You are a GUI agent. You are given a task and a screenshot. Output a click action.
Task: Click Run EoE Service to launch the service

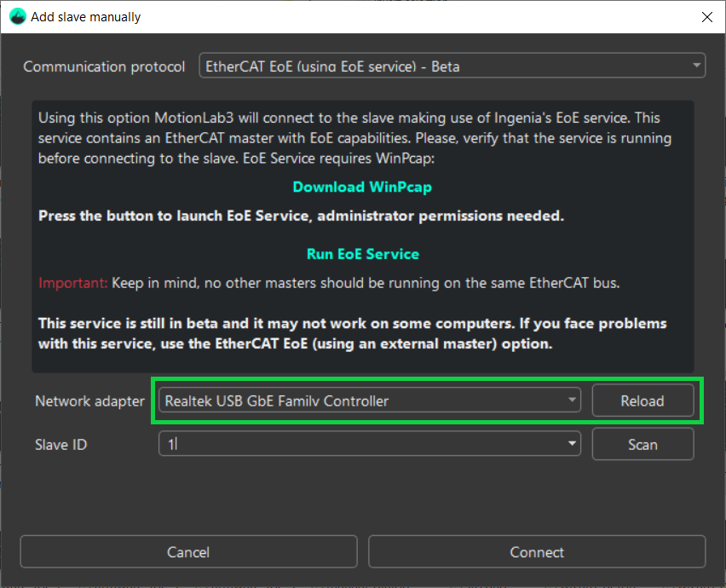click(362, 254)
